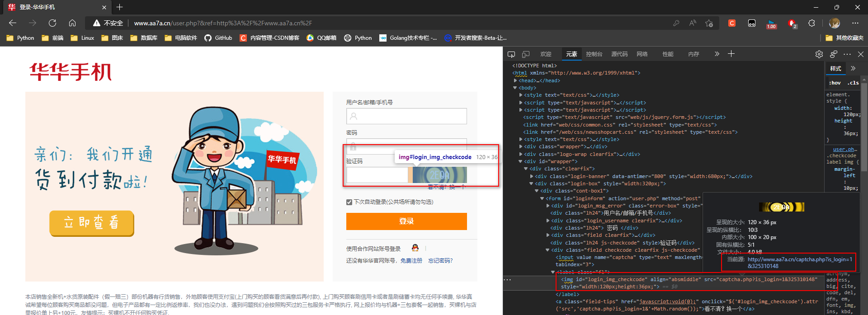Open the 网络 tab in DevTools
This screenshot has width=868, height=315.
(642, 54)
